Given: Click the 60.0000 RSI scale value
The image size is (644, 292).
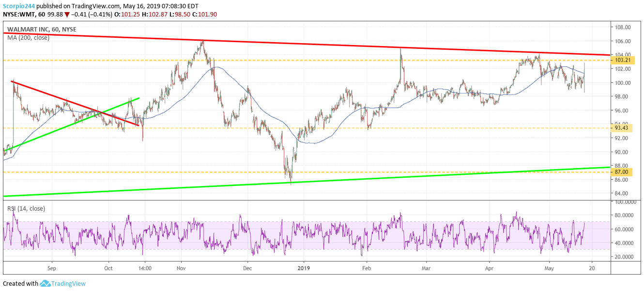Looking at the screenshot, I should pyautogui.click(x=625, y=229).
